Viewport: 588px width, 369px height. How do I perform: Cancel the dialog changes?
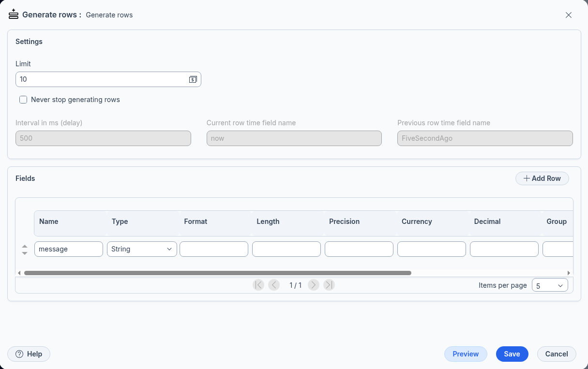coord(557,354)
